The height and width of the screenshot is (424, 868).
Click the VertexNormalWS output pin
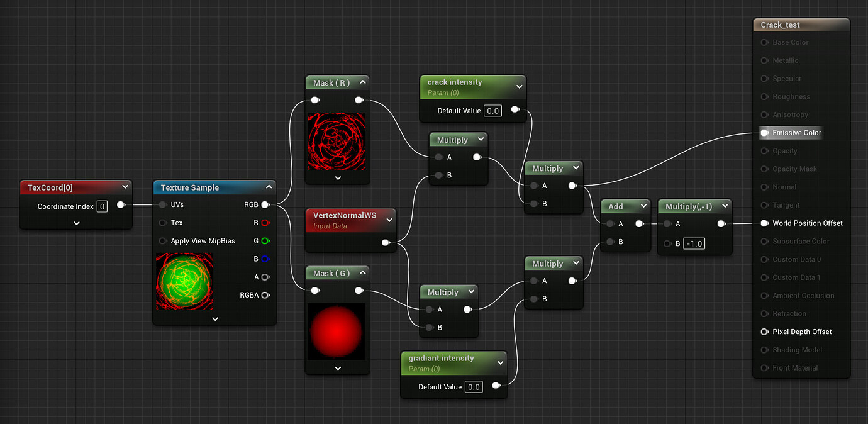point(385,241)
